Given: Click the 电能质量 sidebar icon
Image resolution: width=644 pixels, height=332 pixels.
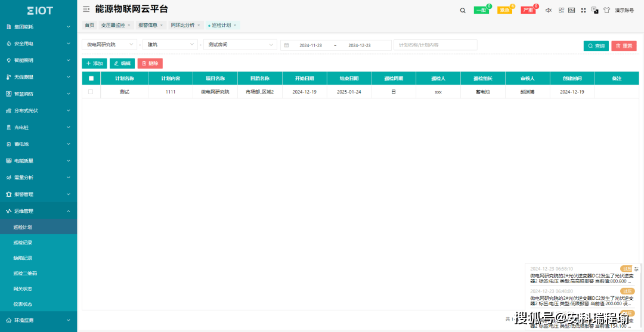Looking at the screenshot, I should [x=8, y=161].
